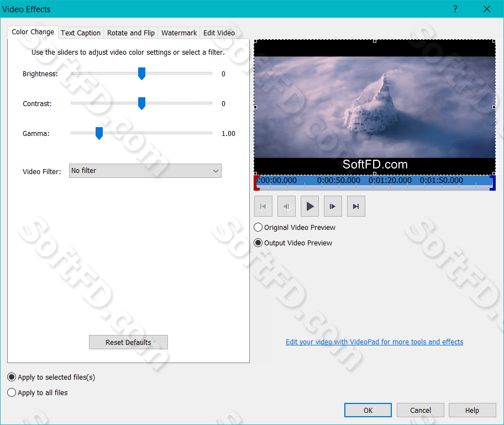
Task: Open Help via the Help button
Action: tap(472, 410)
